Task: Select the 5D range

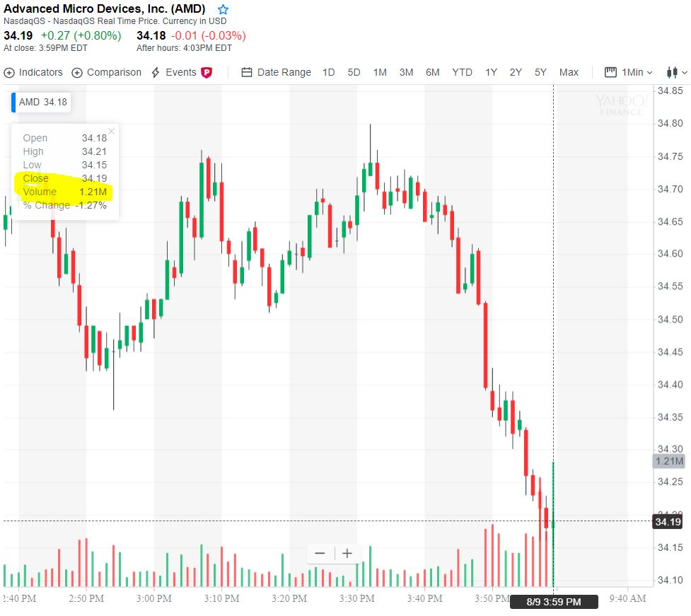Action: coord(354,72)
